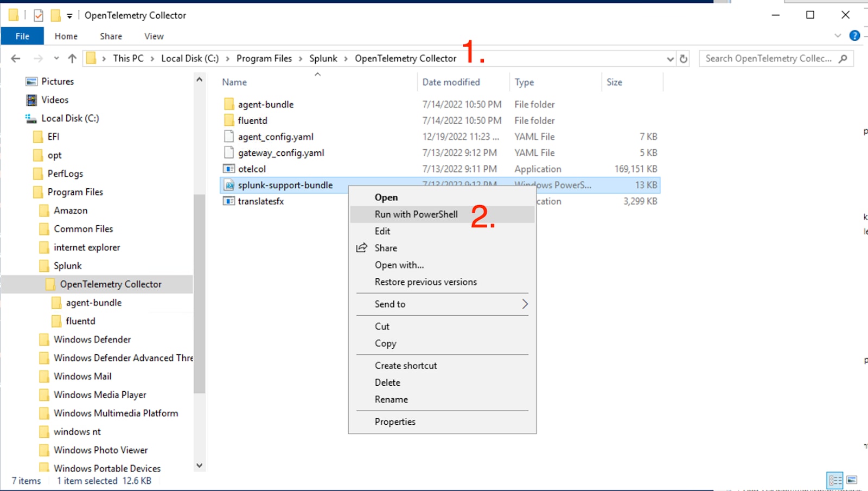Image resolution: width=868 pixels, height=491 pixels.
Task: Click the New folder quick access icon
Action: click(x=55, y=15)
